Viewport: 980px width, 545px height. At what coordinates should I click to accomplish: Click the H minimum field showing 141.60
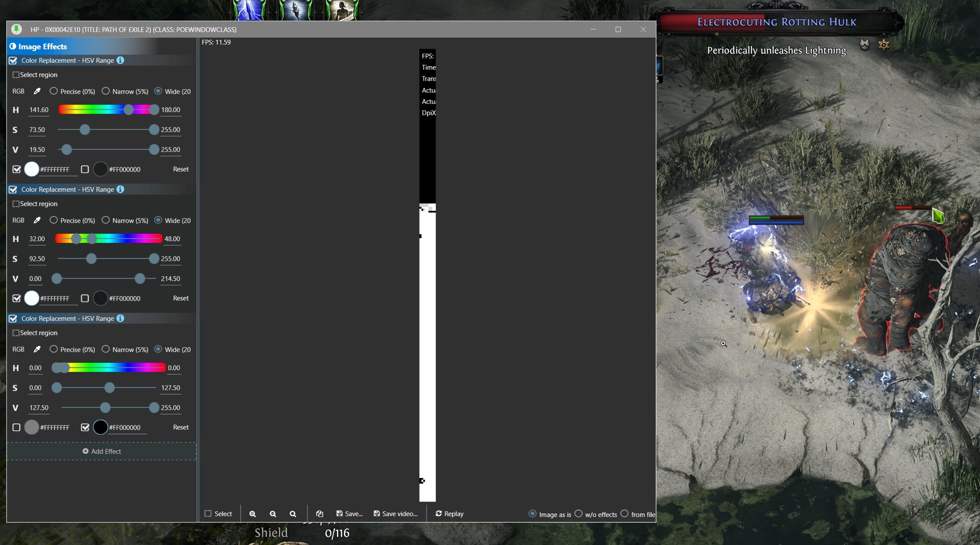39,110
